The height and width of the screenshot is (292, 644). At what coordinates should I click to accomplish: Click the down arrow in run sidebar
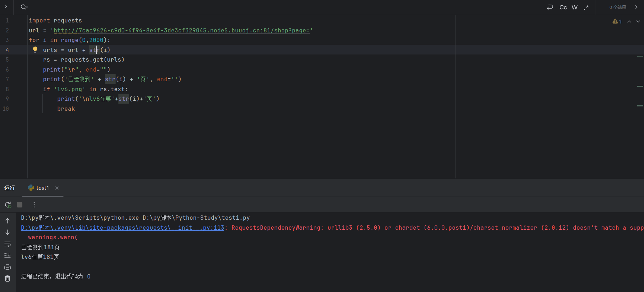pos(7,232)
